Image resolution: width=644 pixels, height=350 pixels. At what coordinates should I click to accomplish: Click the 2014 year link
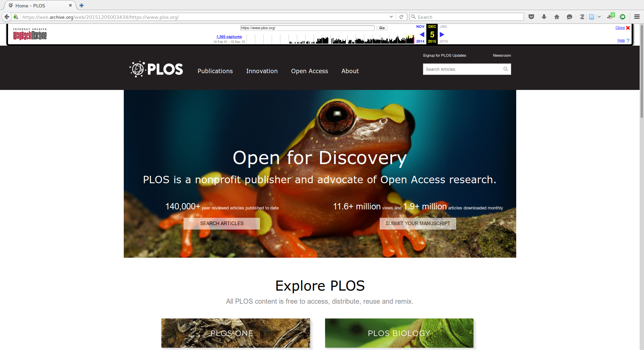point(420,41)
